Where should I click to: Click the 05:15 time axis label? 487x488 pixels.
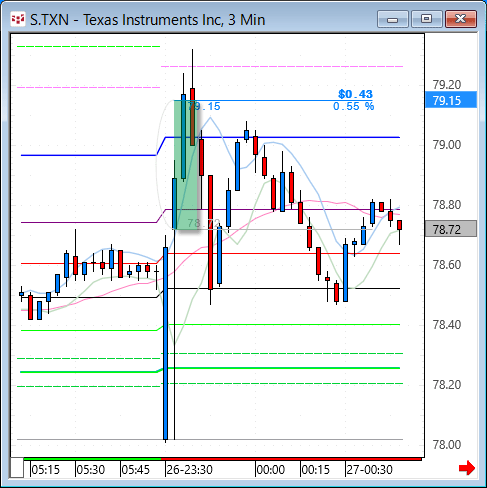click(x=45, y=470)
